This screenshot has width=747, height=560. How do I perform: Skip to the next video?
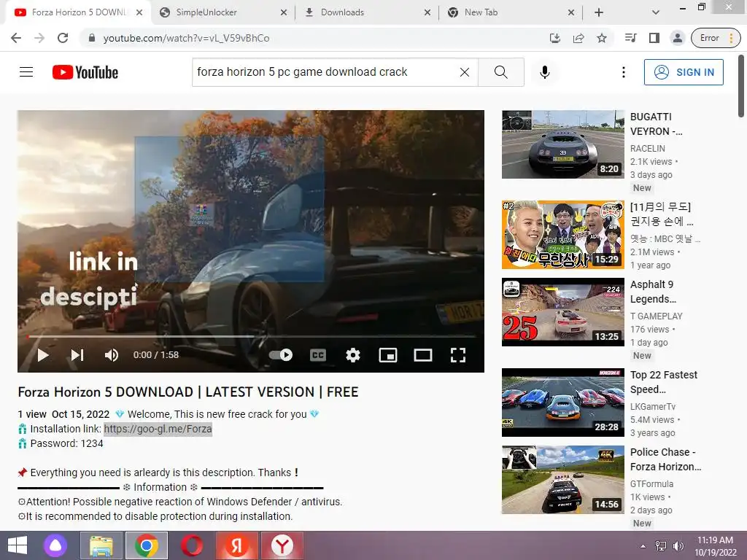point(77,355)
